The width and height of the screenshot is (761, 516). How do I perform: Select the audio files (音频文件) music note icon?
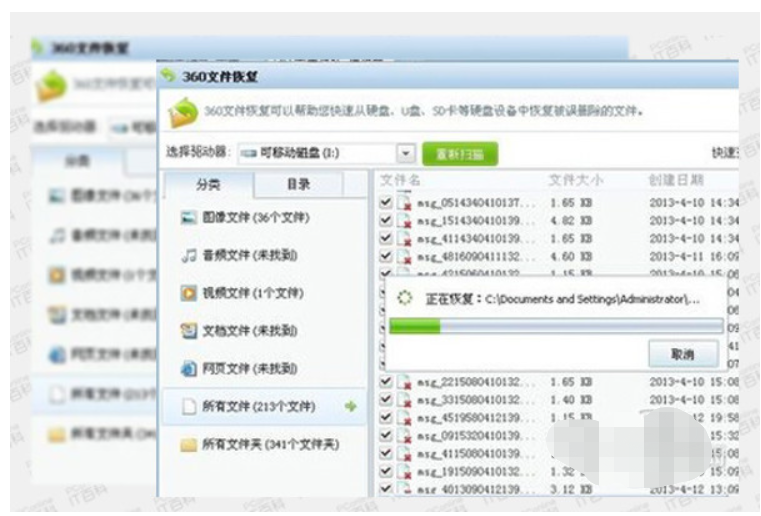coord(188,255)
